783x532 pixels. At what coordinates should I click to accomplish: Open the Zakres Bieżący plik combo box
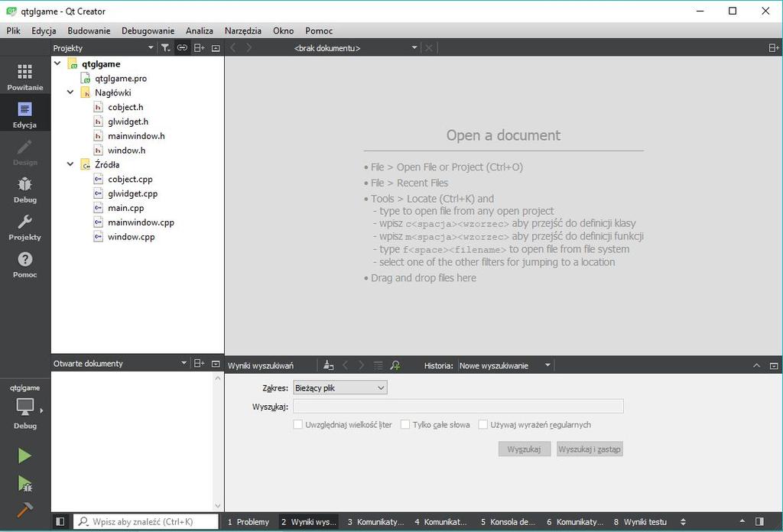pyautogui.click(x=340, y=388)
